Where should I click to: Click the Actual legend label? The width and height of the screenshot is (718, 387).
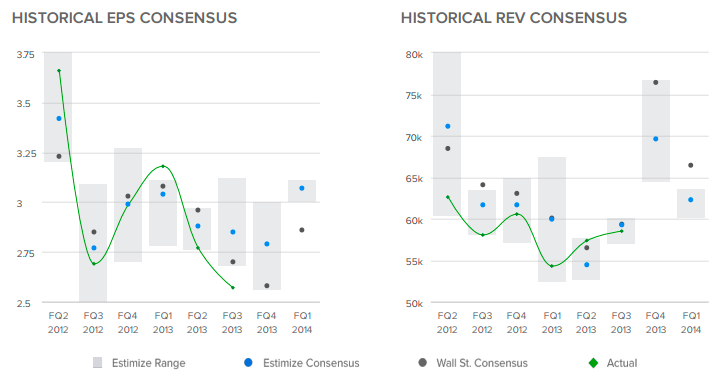(x=622, y=363)
